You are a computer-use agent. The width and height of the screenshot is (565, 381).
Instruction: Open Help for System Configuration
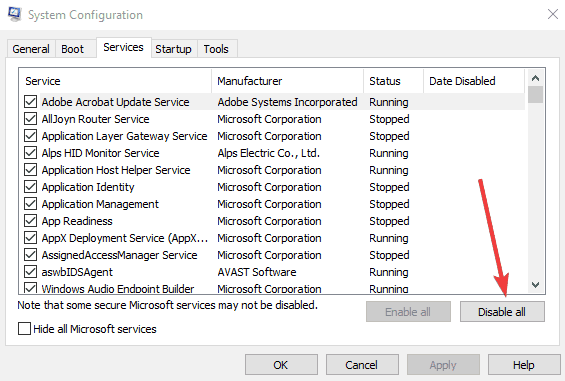point(524,365)
